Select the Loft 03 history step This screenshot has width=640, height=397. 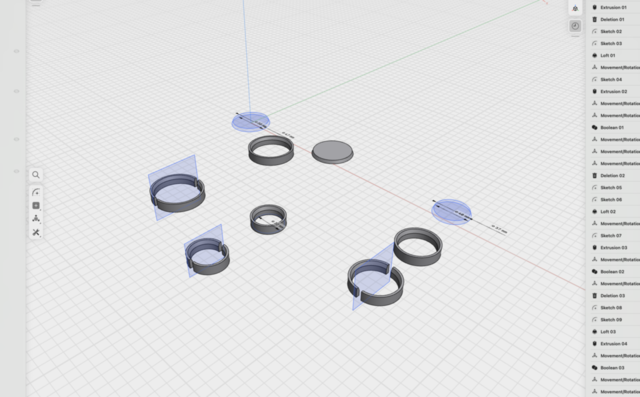tap(613, 332)
